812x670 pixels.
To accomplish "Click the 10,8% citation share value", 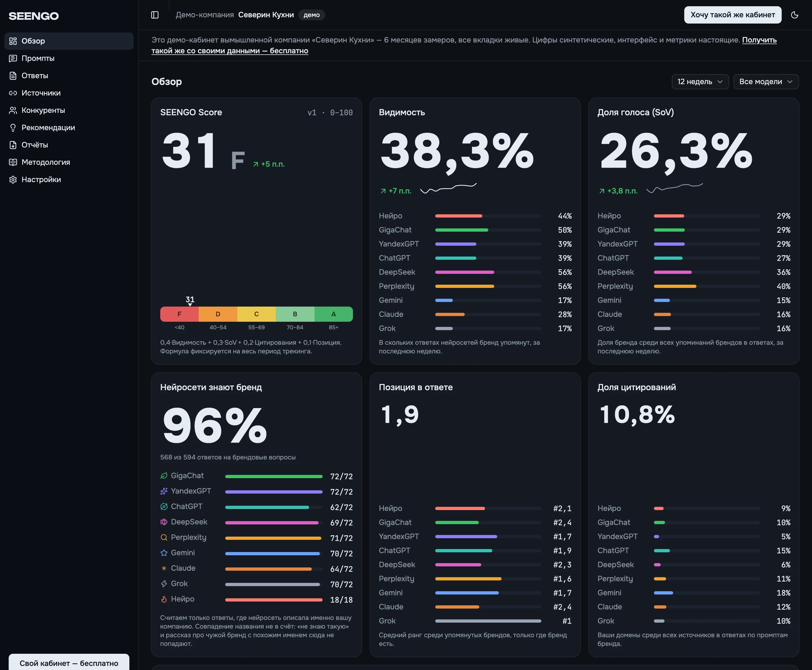I will coord(637,415).
